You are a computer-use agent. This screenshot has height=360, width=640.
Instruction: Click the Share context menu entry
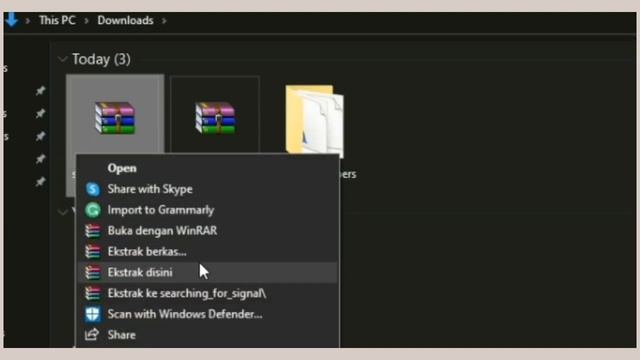click(207, 335)
